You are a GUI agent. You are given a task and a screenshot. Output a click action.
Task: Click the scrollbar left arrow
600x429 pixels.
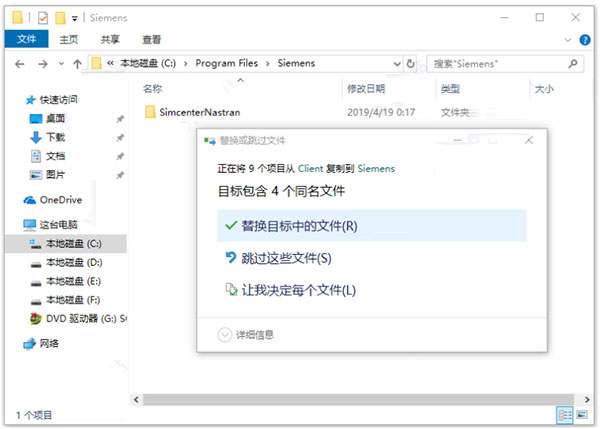[136, 399]
